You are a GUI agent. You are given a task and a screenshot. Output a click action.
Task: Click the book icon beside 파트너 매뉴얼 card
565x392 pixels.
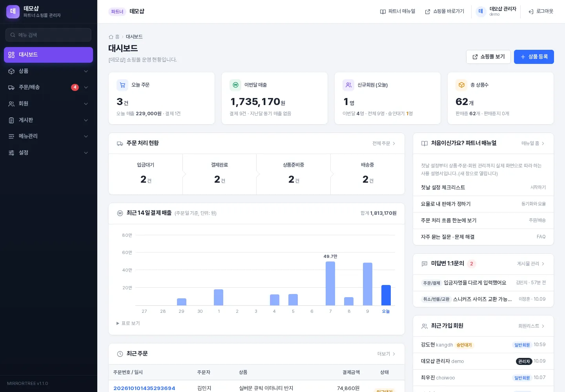tap(425, 143)
